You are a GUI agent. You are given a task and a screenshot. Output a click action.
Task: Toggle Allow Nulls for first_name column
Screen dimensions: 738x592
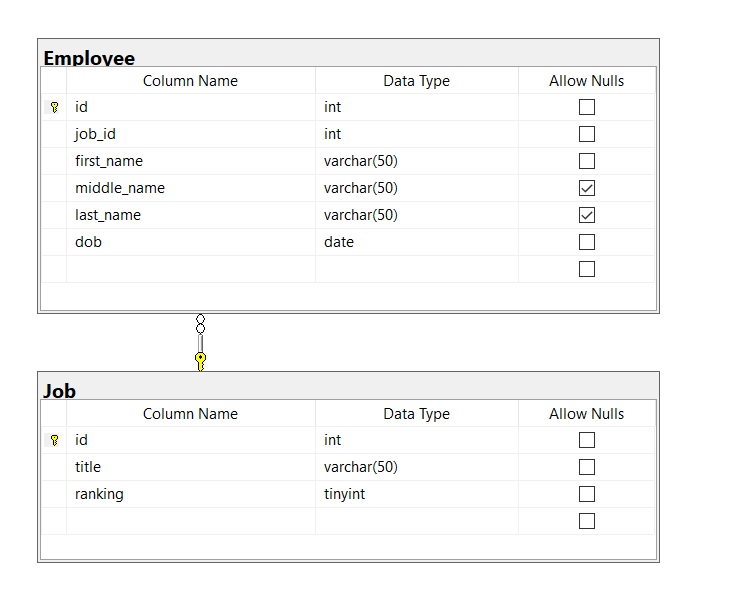(x=586, y=161)
